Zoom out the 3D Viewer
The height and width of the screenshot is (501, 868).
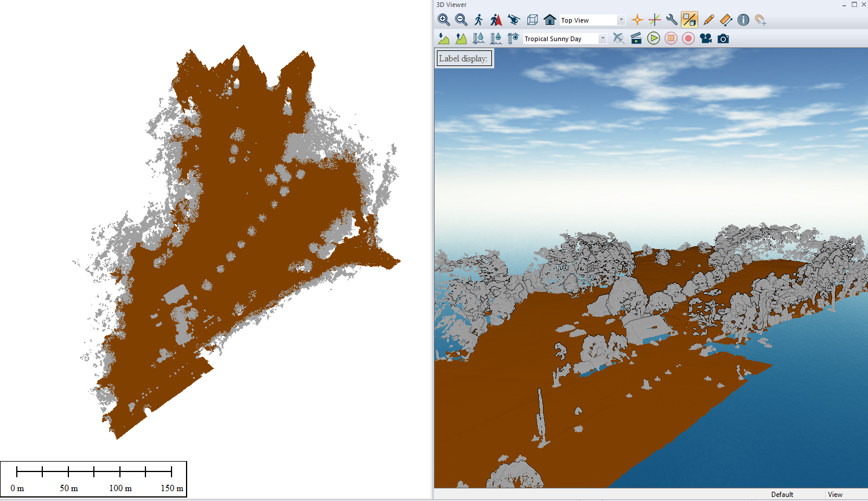click(x=461, y=20)
